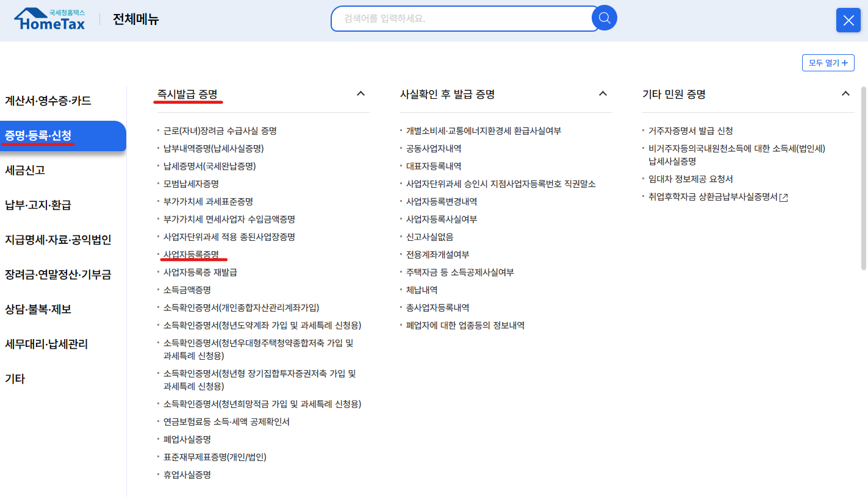
Task: Open 소득확인증명서(청년형 장기집합투자증권저축) link
Action: tap(260, 380)
